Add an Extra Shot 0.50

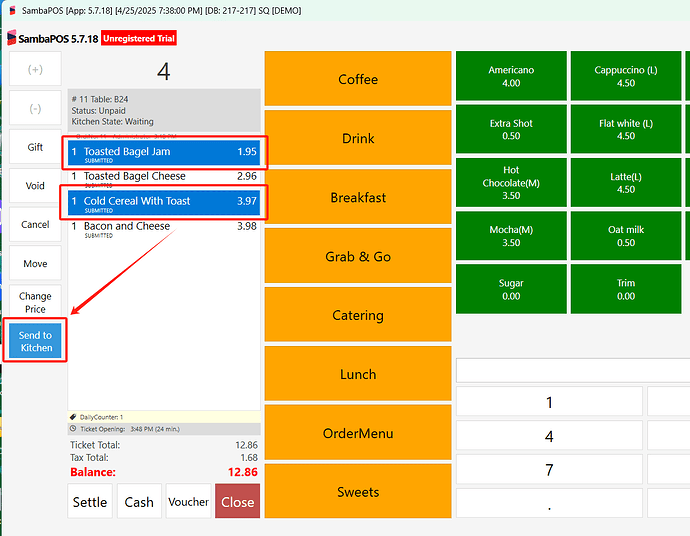(x=511, y=129)
